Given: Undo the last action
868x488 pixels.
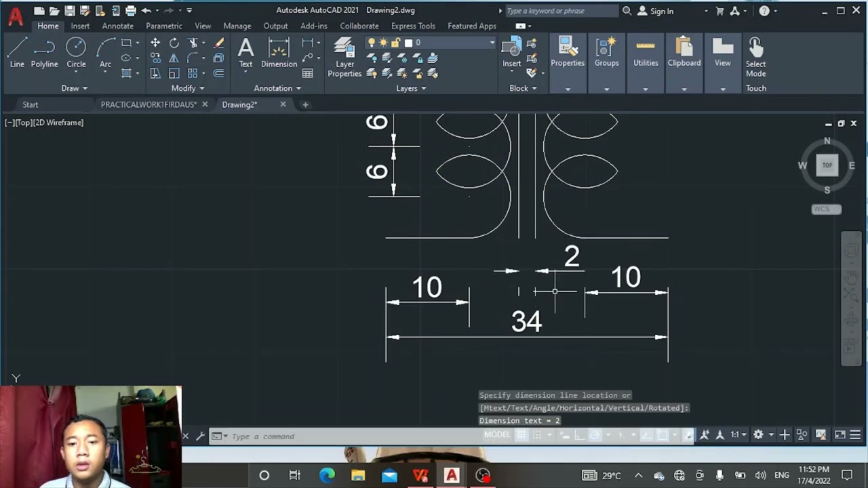Looking at the screenshot, I should [146, 11].
